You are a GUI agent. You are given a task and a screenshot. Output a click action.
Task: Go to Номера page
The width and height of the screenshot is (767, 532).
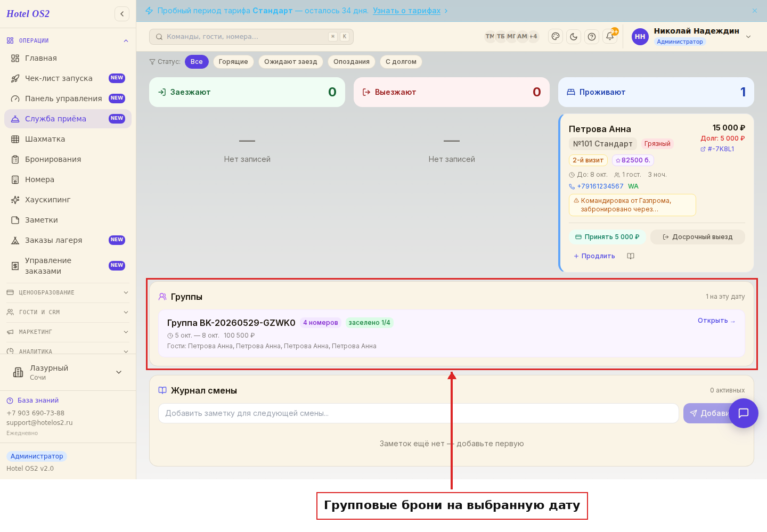pos(68,179)
